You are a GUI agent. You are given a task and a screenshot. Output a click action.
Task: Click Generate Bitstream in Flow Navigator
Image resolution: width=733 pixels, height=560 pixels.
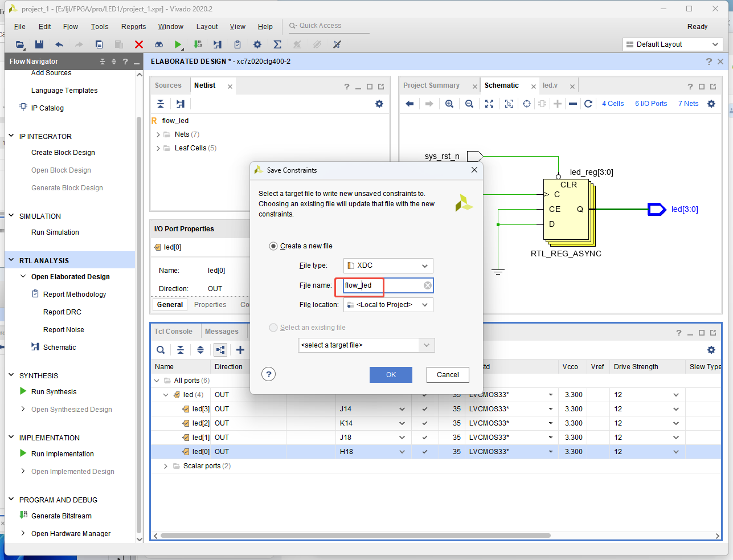point(61,516)
